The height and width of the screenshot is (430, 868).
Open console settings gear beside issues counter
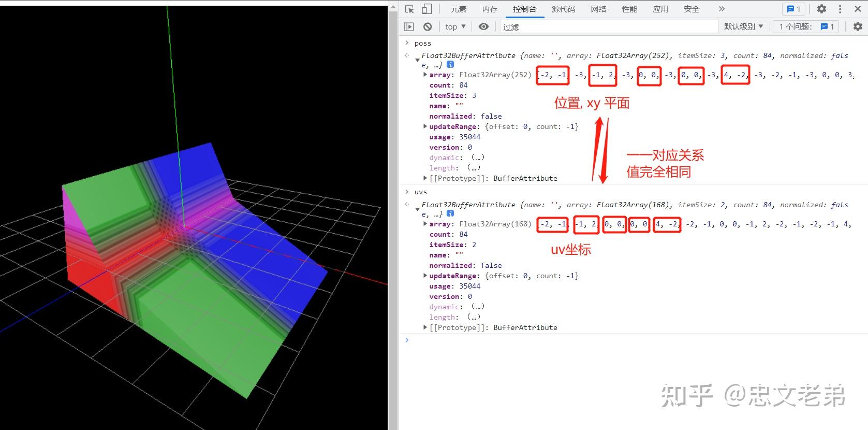858,26
